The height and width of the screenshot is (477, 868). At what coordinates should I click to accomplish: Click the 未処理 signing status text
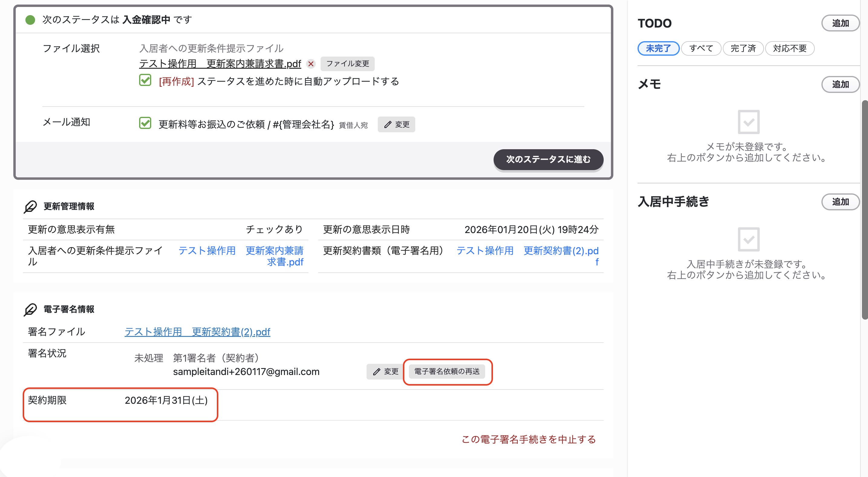[x=148, y=358]
